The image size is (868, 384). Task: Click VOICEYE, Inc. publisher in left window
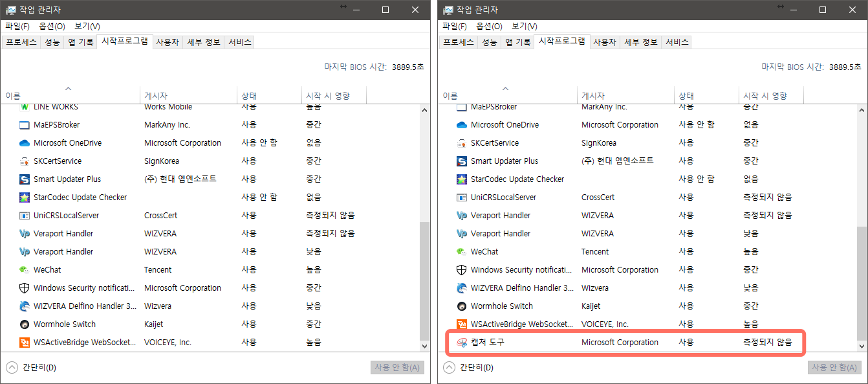point(168,343)
